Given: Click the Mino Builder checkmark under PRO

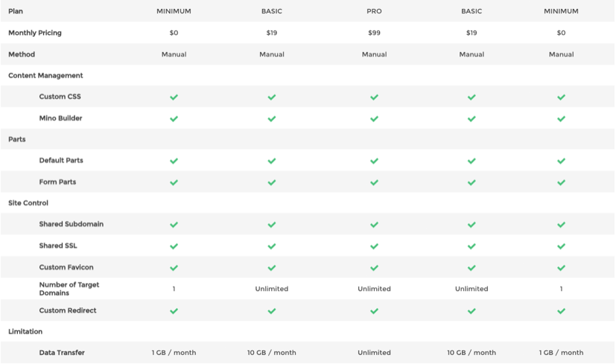Looking at the screenshot, I should (x=374, y=118).
